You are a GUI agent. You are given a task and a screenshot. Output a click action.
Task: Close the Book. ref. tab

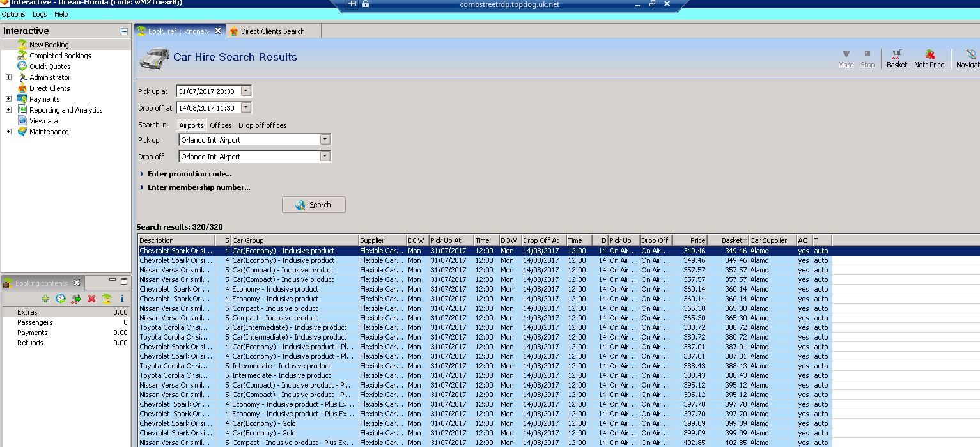(x=217, y=31)
